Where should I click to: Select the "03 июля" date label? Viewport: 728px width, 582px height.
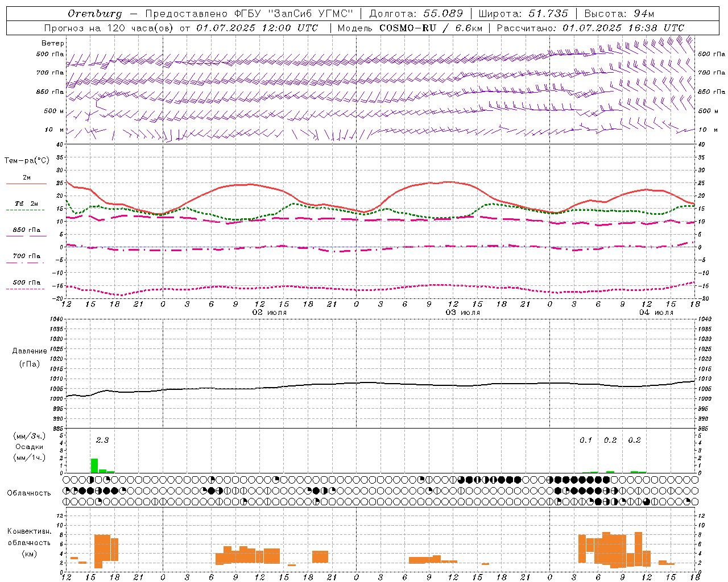point(463,313)
